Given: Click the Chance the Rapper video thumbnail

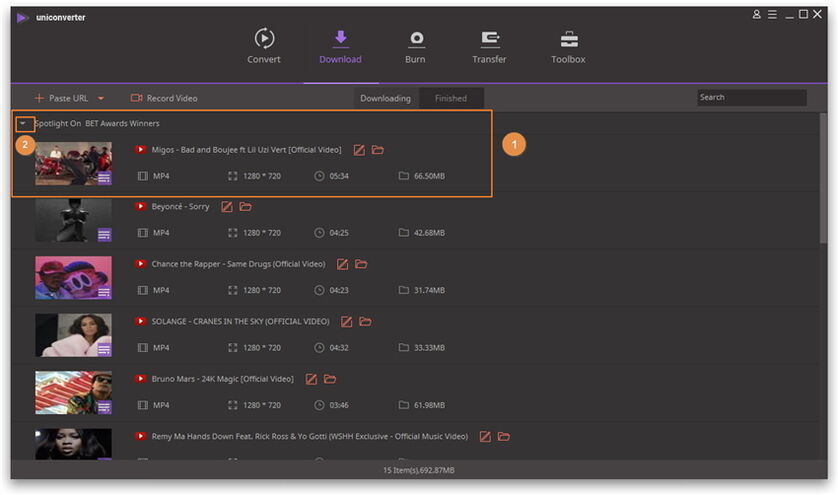Looking at the screenshot, I should [74, 277].
